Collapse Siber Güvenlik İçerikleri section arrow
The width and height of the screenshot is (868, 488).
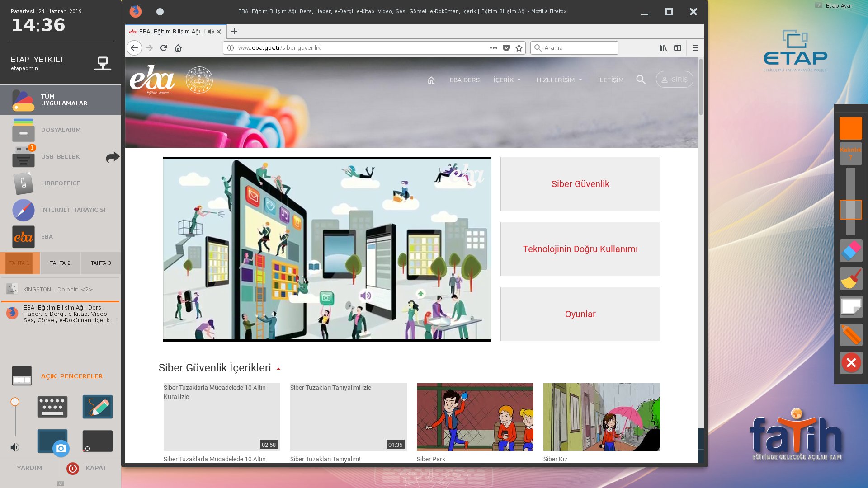278,369
